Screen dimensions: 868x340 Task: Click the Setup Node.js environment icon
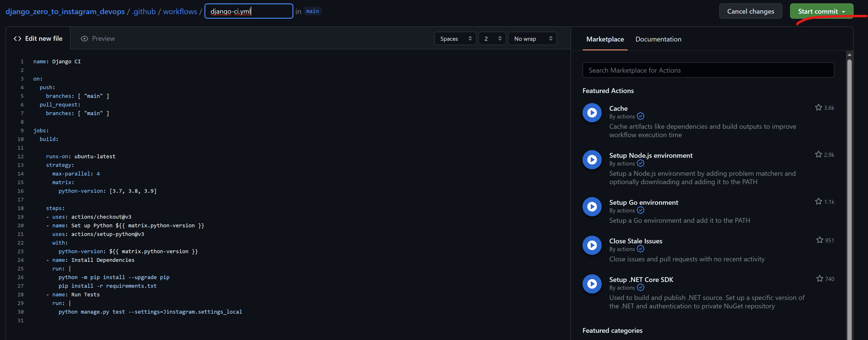click(592, 159)
